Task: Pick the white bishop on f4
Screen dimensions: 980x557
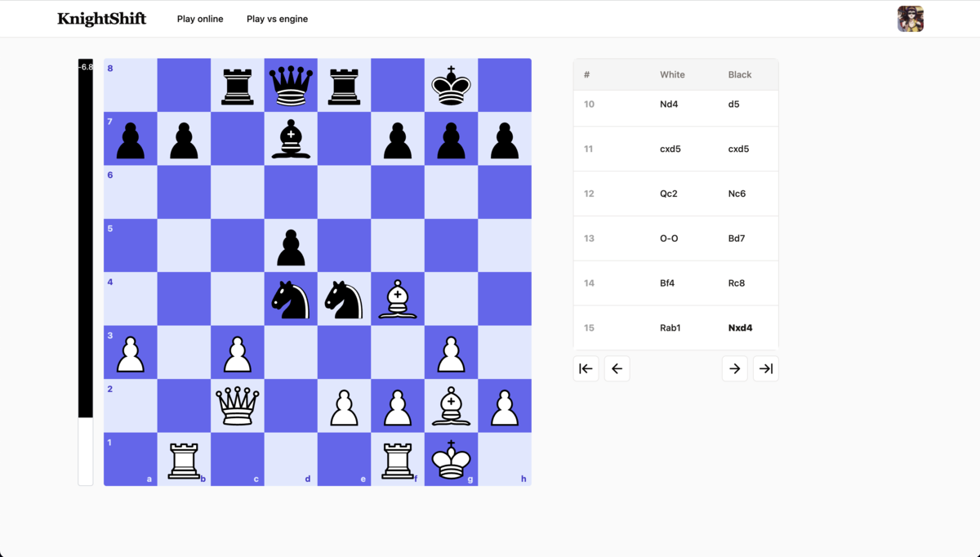Action: coord(398,299)
